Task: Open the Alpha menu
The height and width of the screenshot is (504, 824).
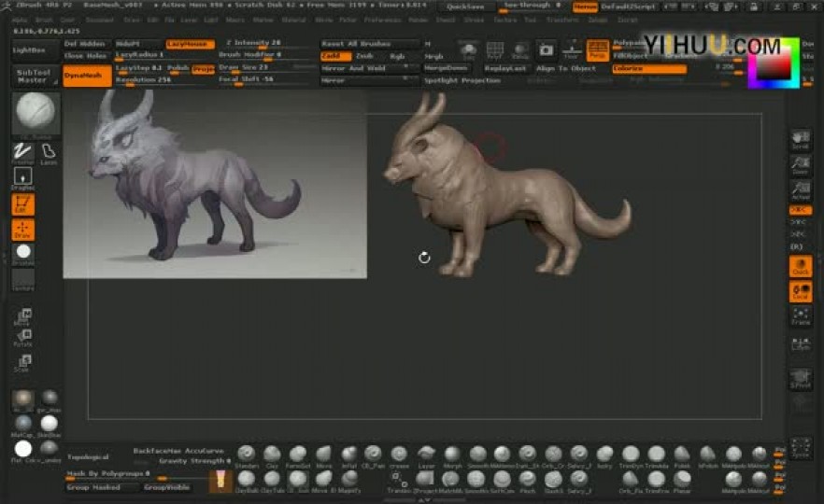Action: point(19,20)
